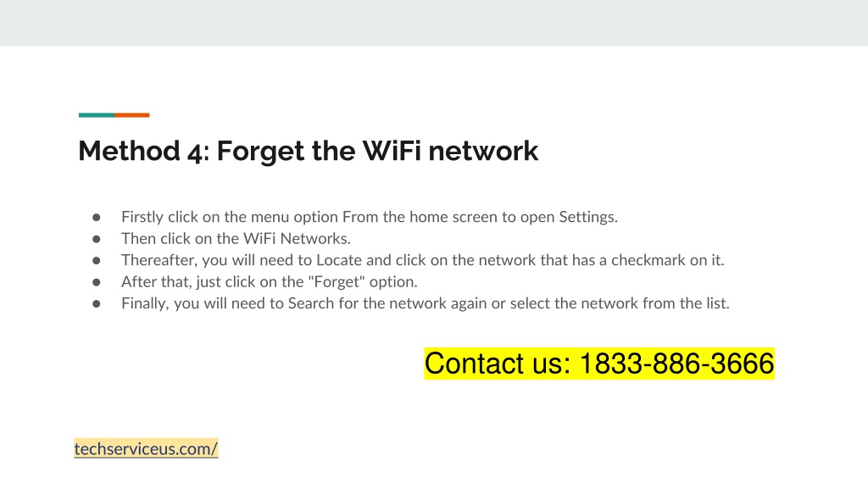Click the yellow 'Contact us' banner
Image resolution: width=868 pixels, height=488 pixels.
(599, 363)
